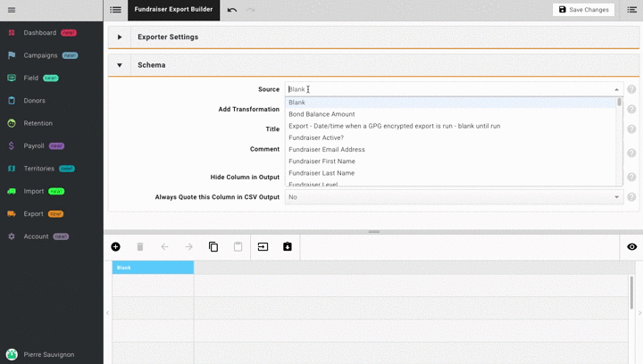Copy the column with the copy icon
Image resolution: width=643 pixels, height=364 pixels.
[213, 246]
